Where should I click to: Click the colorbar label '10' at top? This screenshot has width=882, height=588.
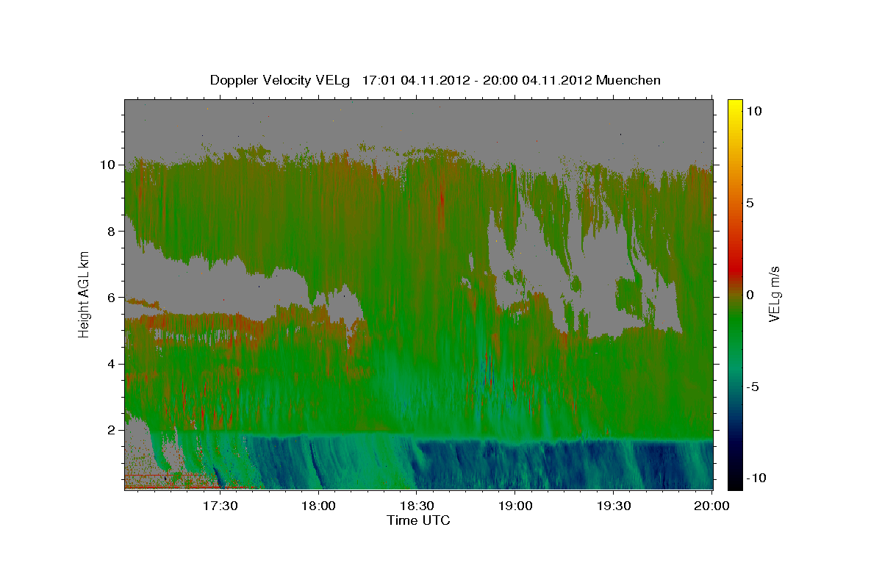point(754,110)
